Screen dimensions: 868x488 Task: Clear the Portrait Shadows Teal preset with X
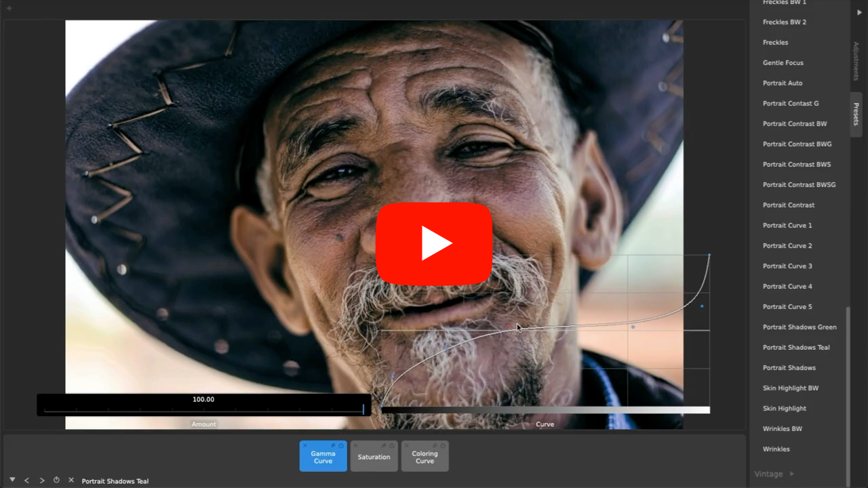click(x=71, y=480)
